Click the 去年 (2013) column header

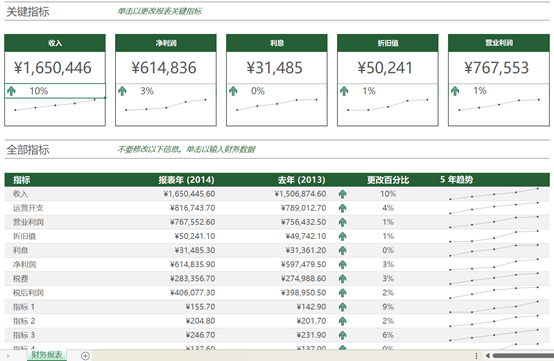tap(301, 180)
